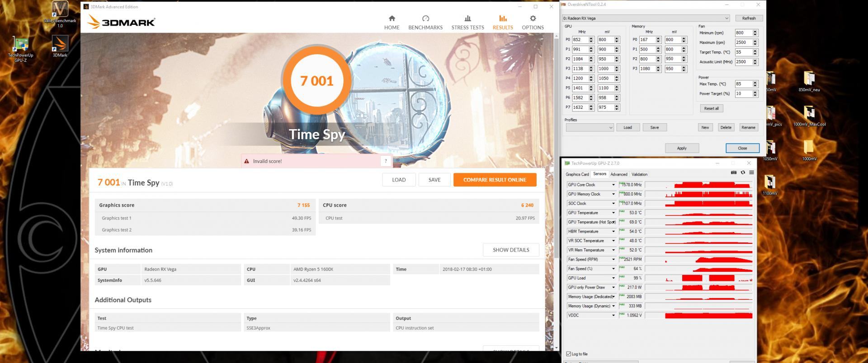Open the 1100mV desktop folder

(770, 185)
